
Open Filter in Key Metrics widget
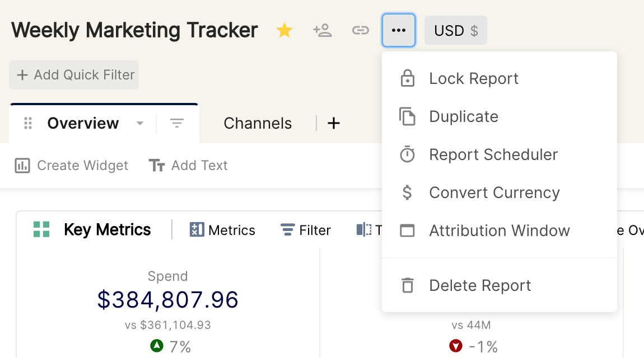[306, 230]
